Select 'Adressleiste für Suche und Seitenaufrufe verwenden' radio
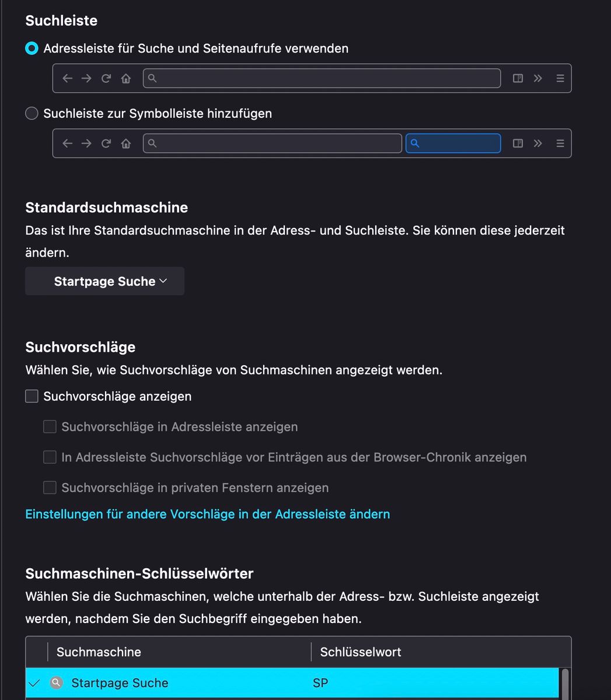This screenshot has width=611, height=700. click(32, 48)
